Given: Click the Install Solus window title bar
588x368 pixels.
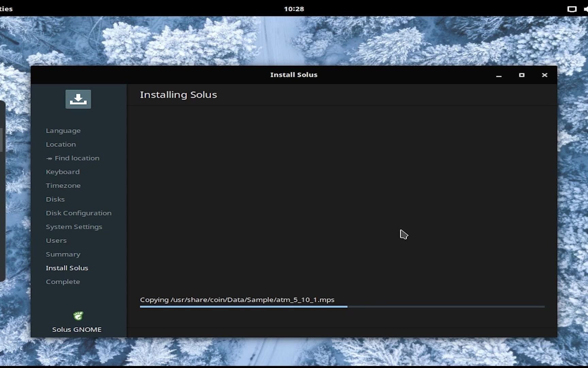Looking at the screenshot, I should (294, 75).
